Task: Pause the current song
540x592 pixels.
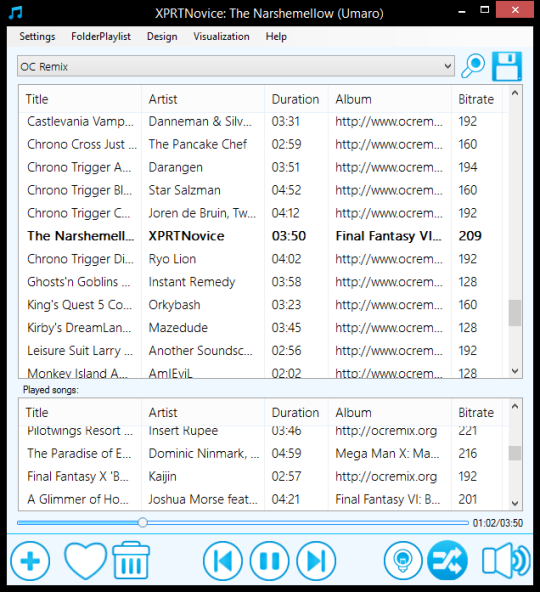Action: coord(269,561)
